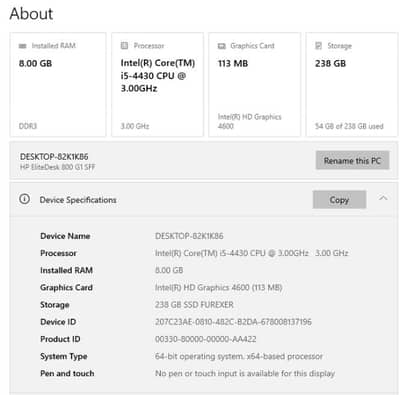The image size is (400, 395).
Task: Copy the device specifications
Action: click(339, 200)
